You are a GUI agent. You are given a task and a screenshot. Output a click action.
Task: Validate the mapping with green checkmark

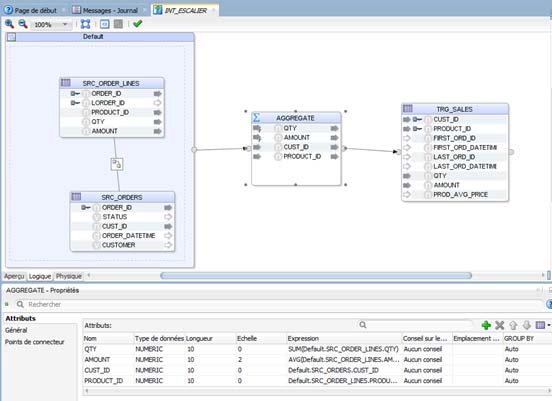pos(137,24)
